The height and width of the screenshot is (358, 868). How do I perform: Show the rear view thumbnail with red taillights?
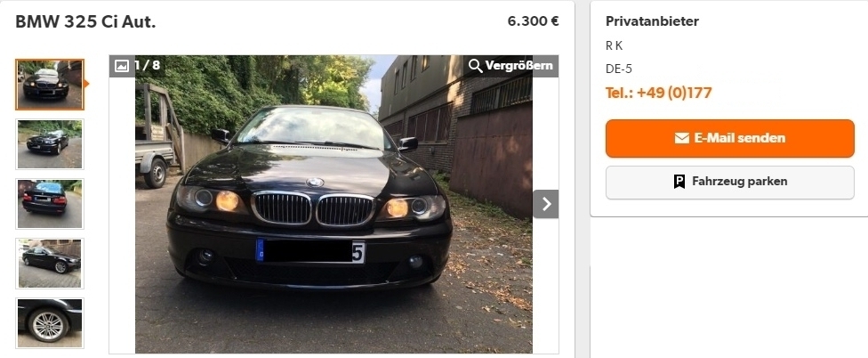coord(50,204)
